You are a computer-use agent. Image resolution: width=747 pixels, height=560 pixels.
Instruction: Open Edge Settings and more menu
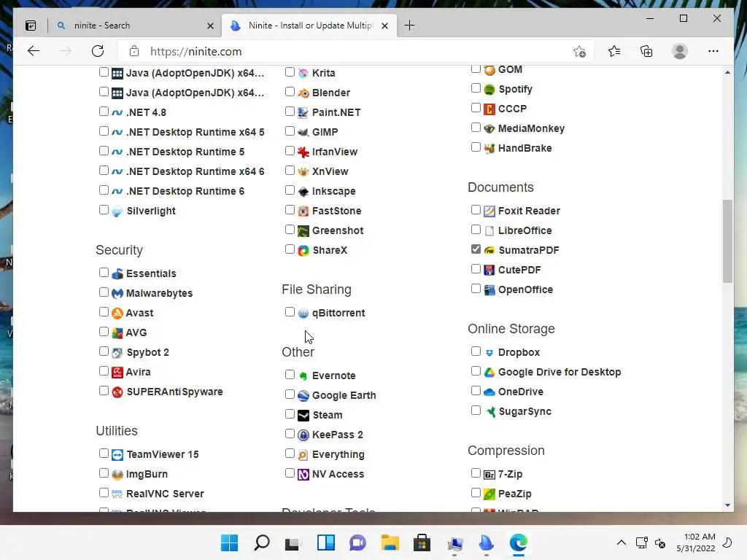point(713,52)
